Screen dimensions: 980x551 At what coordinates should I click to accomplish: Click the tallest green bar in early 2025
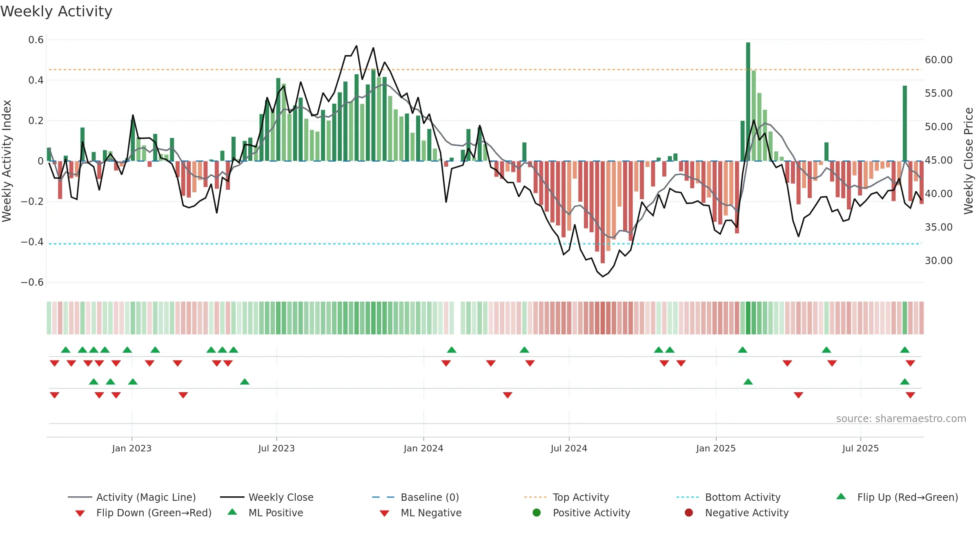pos(748,102)
